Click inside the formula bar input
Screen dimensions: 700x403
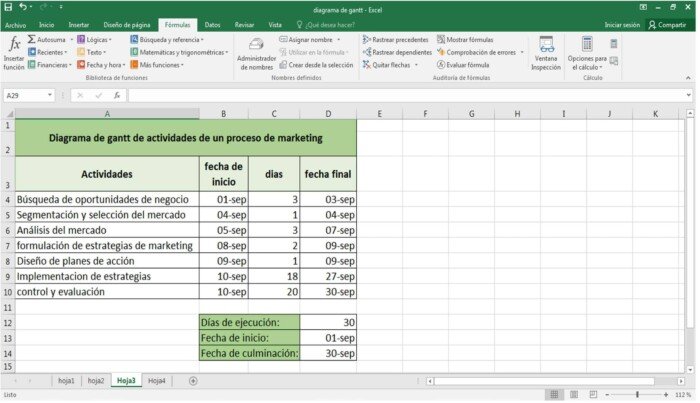[400, 95]
